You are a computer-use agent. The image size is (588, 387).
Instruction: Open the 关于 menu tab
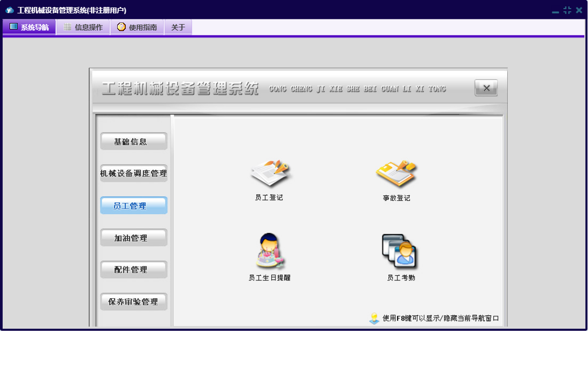178,27
